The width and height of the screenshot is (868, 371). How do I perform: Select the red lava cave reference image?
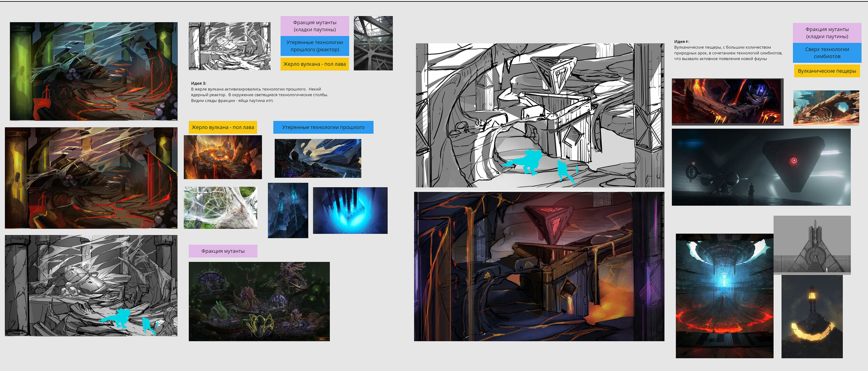click(x=727, y=101)
